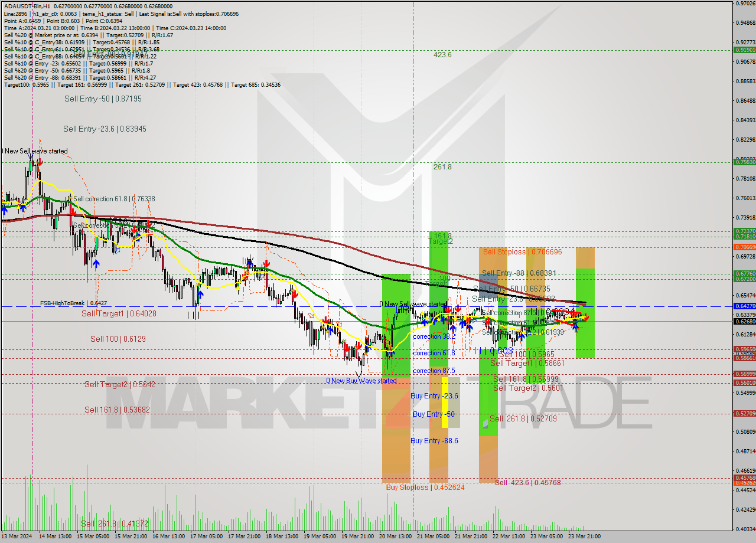Click the '16 Mar 13:00' time axis label

tap(170, 536)
